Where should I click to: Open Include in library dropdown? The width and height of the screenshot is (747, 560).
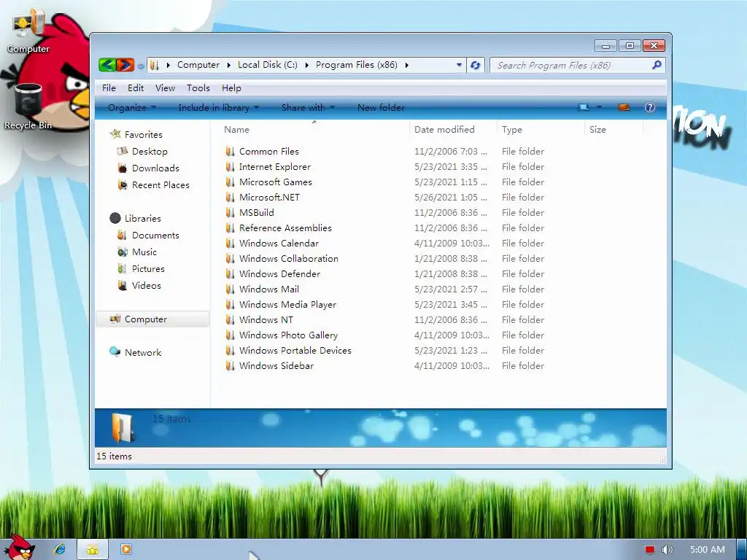pyautogui.click(x=218, y=108)
